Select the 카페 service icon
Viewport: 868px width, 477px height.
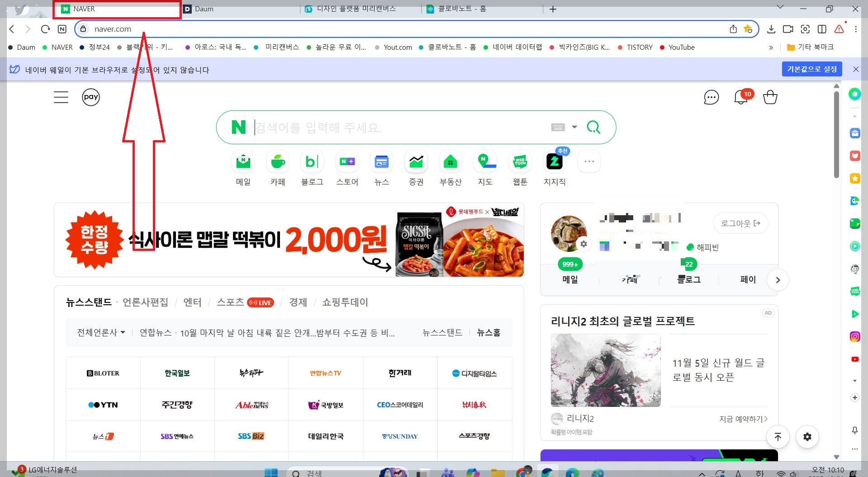(277, 161)
